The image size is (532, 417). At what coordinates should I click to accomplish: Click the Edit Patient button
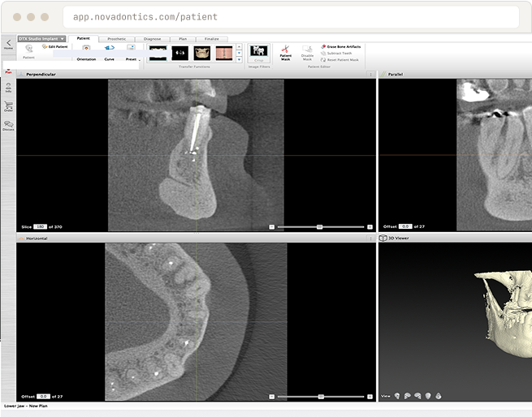pyautogui.click(x=55, y=46)
